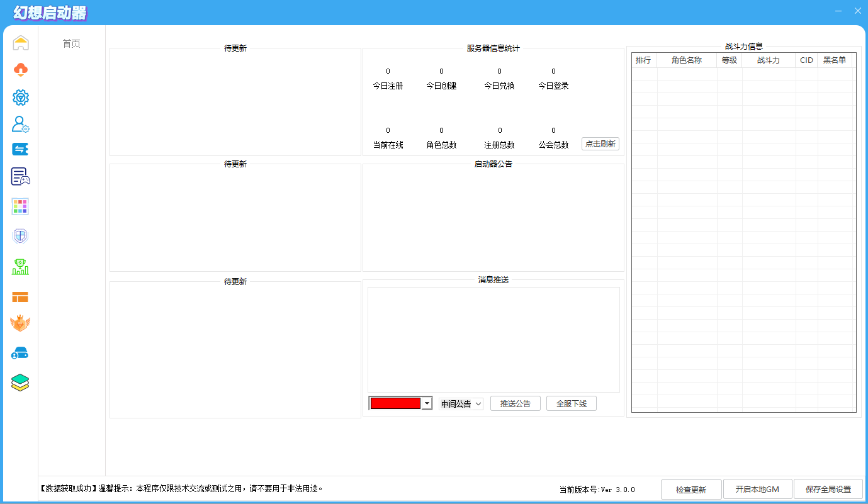Open the green trophy ranking icon

click(21, 267)
